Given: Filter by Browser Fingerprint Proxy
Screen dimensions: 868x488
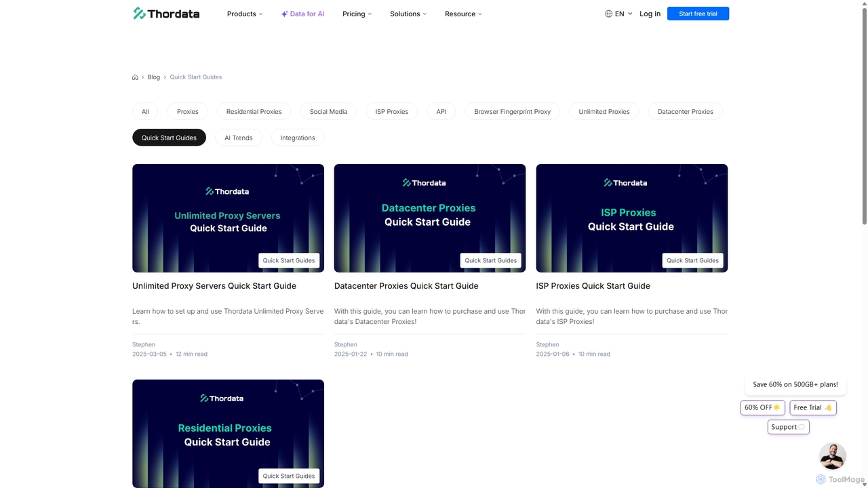Looking at the screenshot, I should pos(513,111).
